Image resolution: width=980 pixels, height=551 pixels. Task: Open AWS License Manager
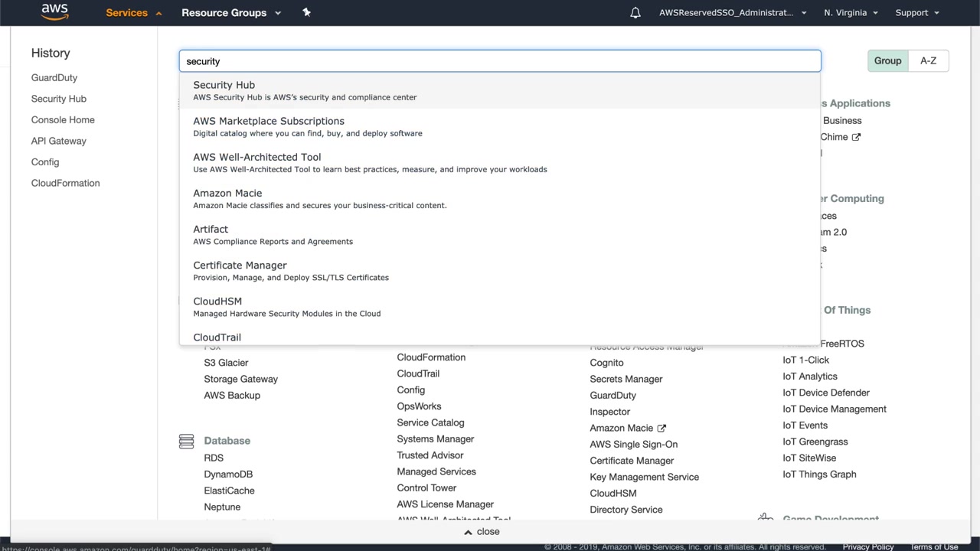pos(445,504)
